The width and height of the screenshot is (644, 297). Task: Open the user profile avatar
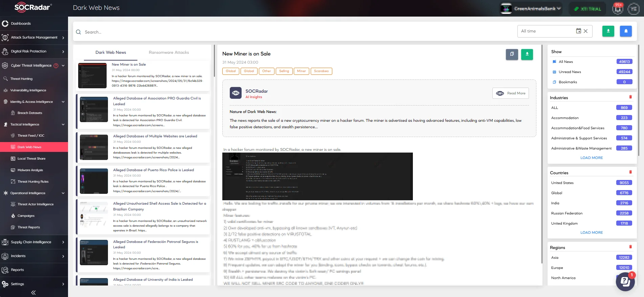(634, 8)
